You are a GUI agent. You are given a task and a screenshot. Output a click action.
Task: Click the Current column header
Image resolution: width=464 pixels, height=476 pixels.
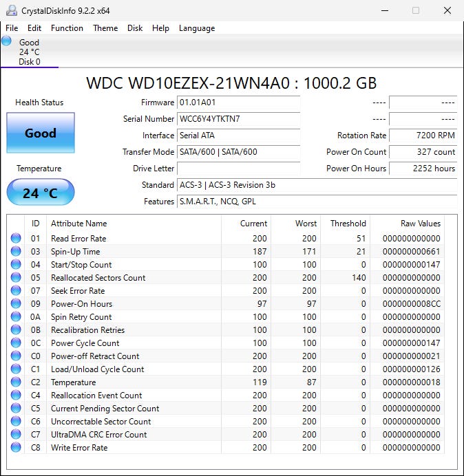point(246,224)
